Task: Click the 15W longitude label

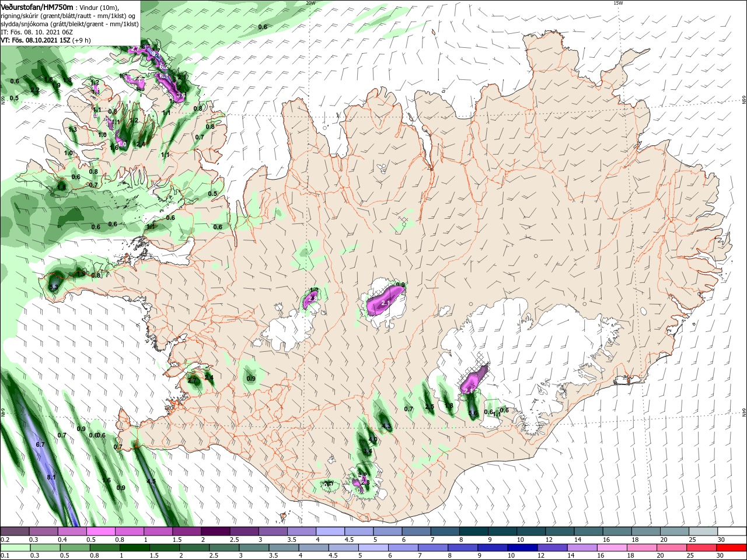Action: 618,3
